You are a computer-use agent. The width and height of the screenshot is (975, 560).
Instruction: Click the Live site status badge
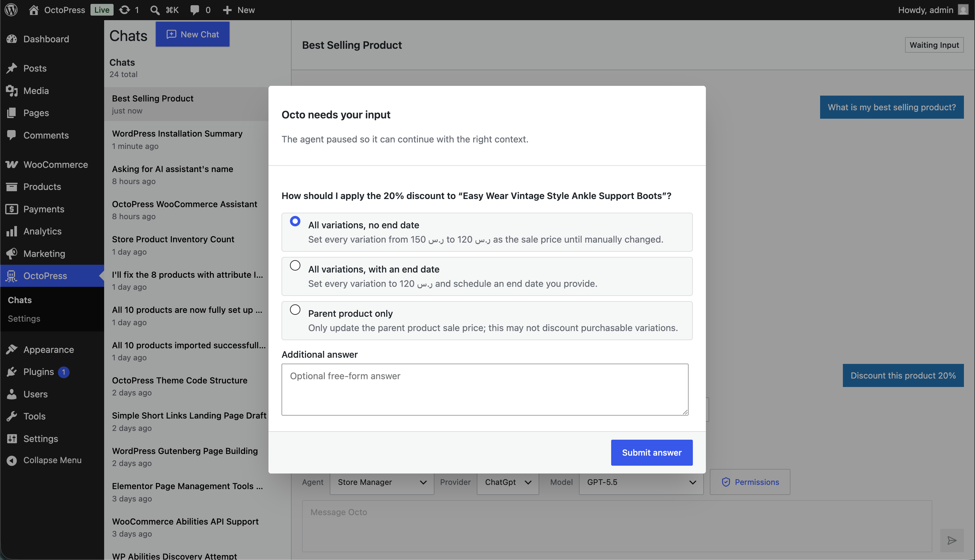102,10
